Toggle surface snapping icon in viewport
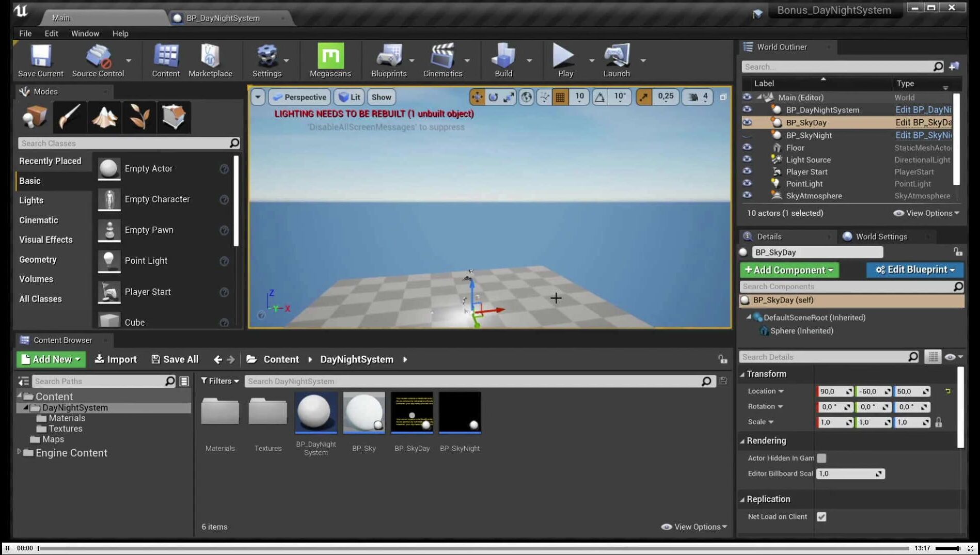Image resolution: width=980 pixels, height=555 pixels. 544,97
